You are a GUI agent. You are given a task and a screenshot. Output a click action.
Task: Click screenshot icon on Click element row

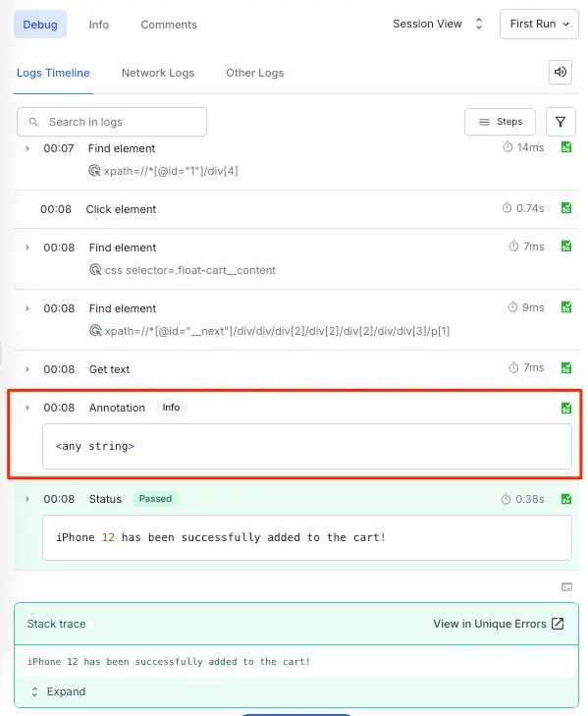566,208
